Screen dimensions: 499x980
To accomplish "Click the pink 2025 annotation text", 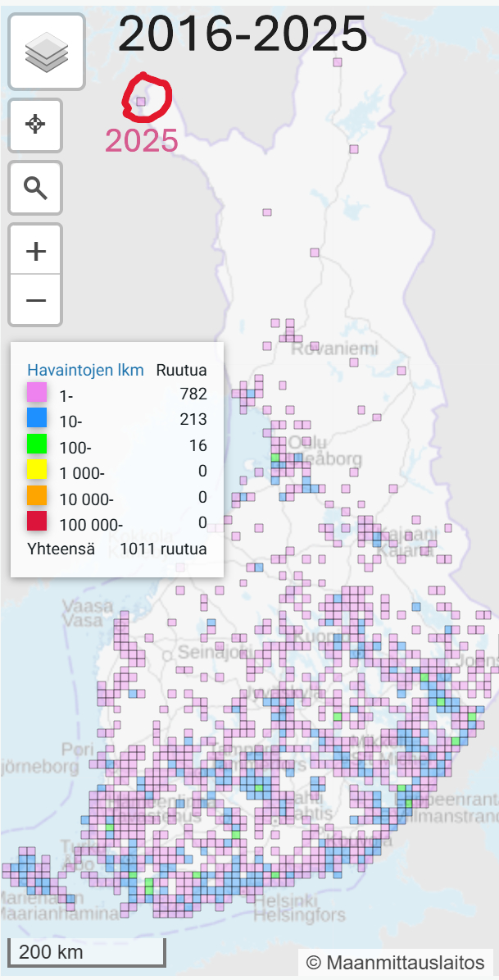I will pyautogui.click(x=141, y=141).
